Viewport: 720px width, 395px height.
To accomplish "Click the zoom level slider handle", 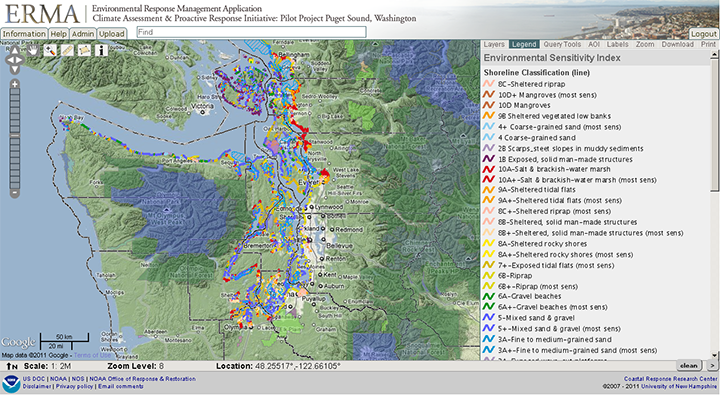I will pyautogui.click(x=15, y=136).
